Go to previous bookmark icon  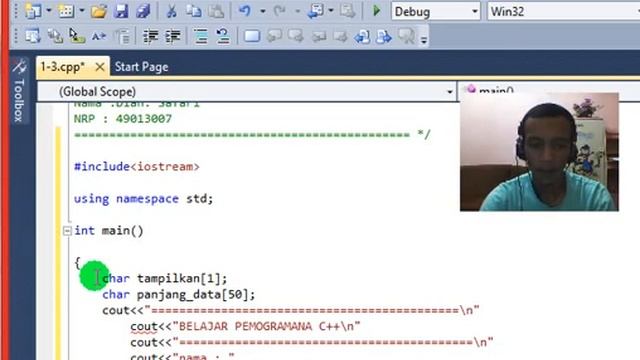pyautogui.click(x=274, y=37)
